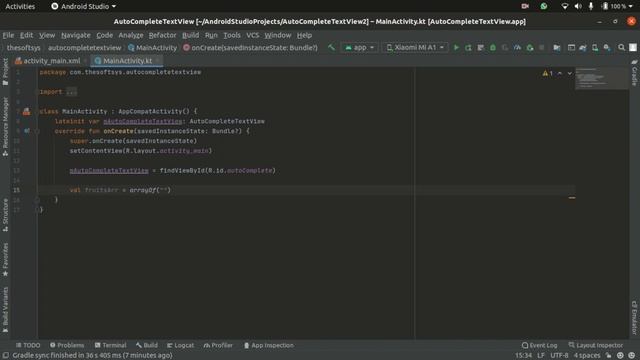The height and width of the screenshot is (360, 640).
Task: Open the UTF-8 encoding selector
Action: [x=559, y=356]
